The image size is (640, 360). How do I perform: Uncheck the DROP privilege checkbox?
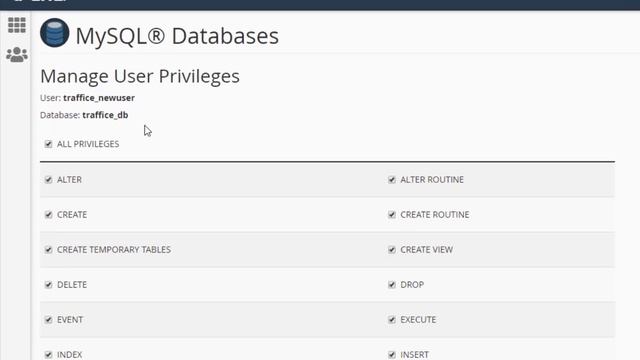[392, 284]
